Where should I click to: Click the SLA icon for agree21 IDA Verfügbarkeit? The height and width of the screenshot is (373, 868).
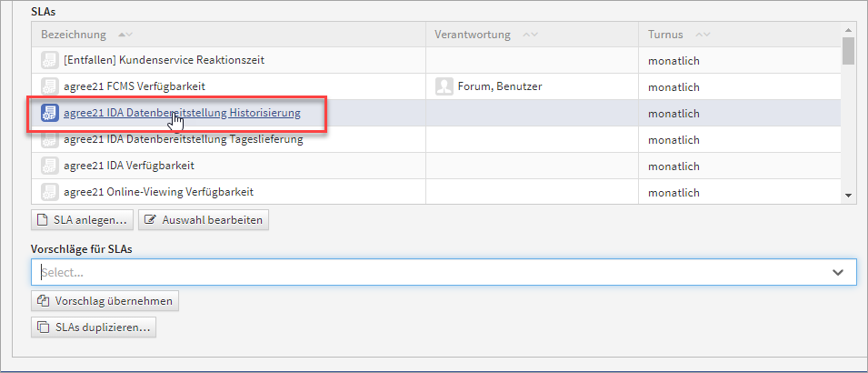49,166
